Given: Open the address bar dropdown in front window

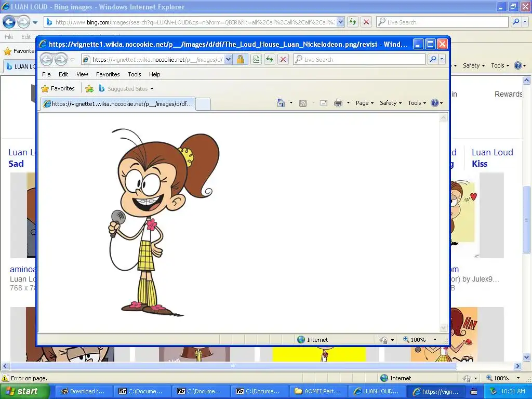Looking at the screenshot, I should pos(229,59).
